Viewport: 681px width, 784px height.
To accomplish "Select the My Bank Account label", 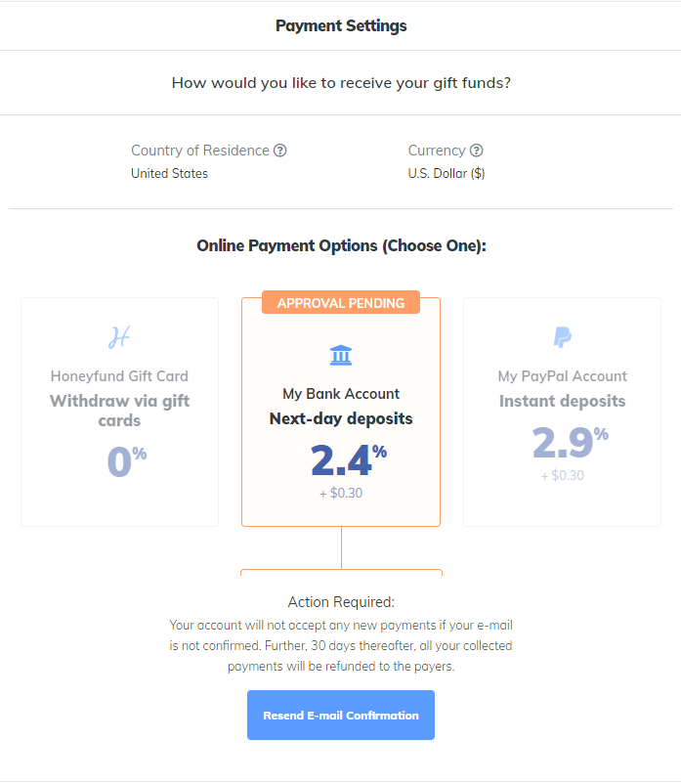I will tap(341, 394).
